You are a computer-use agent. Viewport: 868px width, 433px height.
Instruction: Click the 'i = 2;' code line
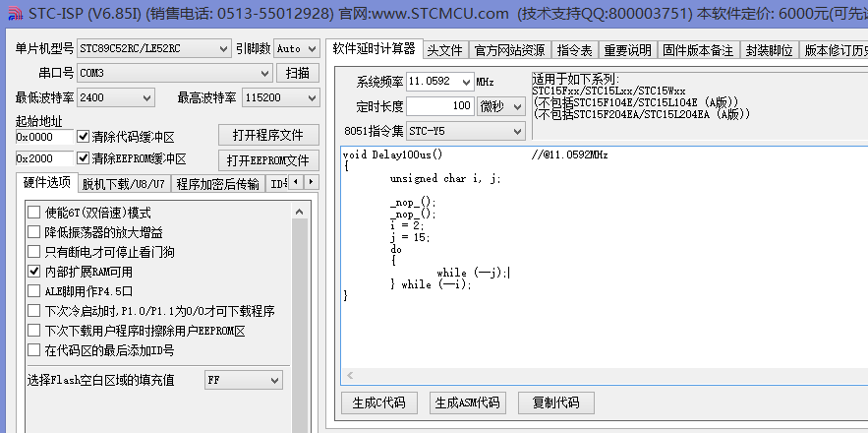click(406, 225)
